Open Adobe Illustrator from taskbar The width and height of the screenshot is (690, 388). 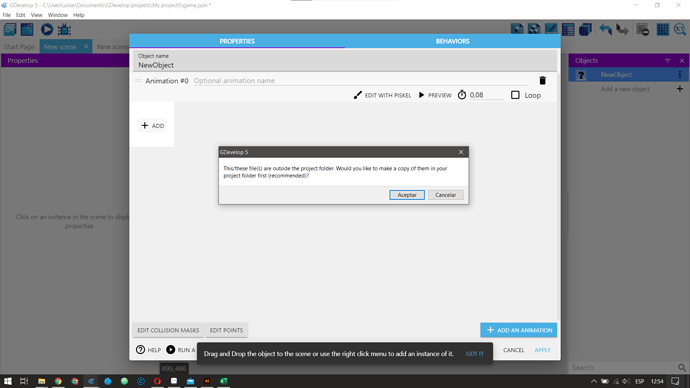(x=207, y=381)
